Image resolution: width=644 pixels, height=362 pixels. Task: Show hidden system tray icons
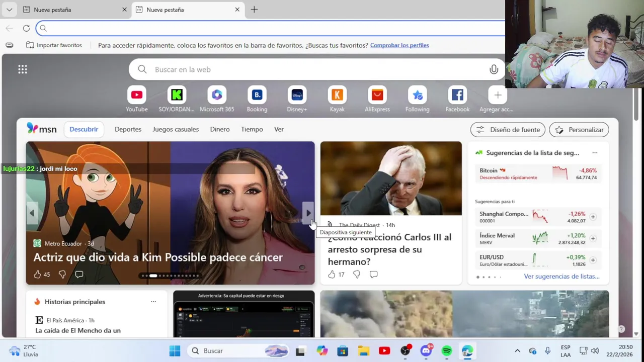pyautogui.click(x=517, y=351)
